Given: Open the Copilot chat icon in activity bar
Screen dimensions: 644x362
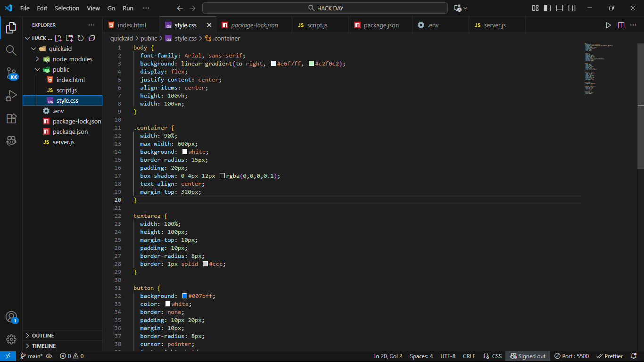Looking at the screenshot, I should click(x=11, y=140).
